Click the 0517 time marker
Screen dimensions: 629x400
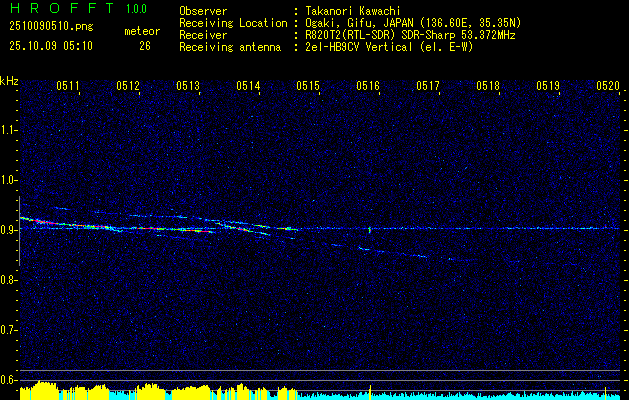coord(428,85)
